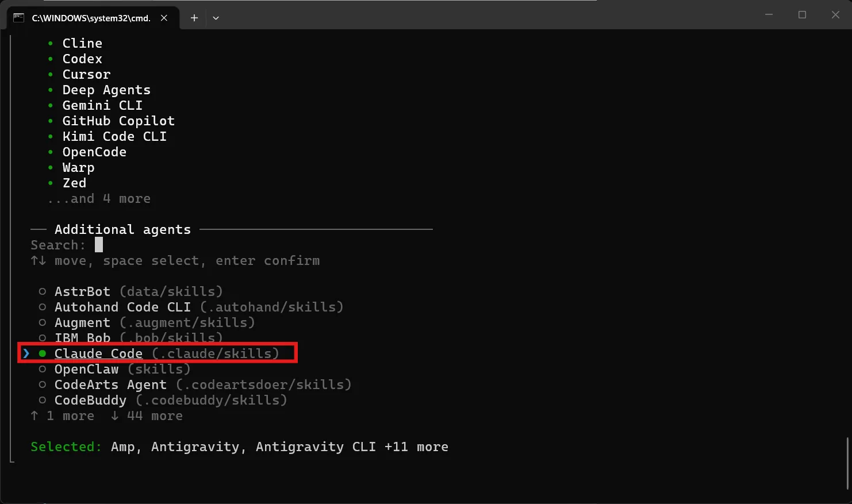Minimize the terminal window
Viewport: 852px width, 504px height.
click(769, 14)
